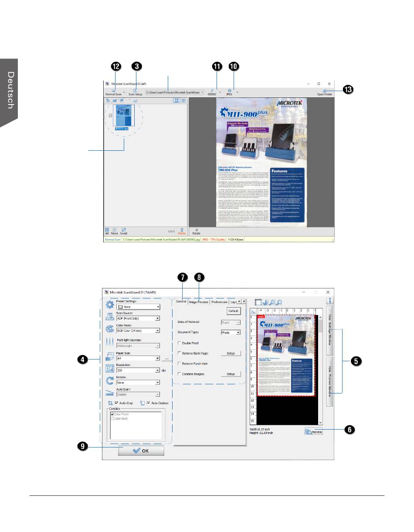Switch to the Preferences tab
The height and width of the screenshot is (532, 414).
[219, 302]
